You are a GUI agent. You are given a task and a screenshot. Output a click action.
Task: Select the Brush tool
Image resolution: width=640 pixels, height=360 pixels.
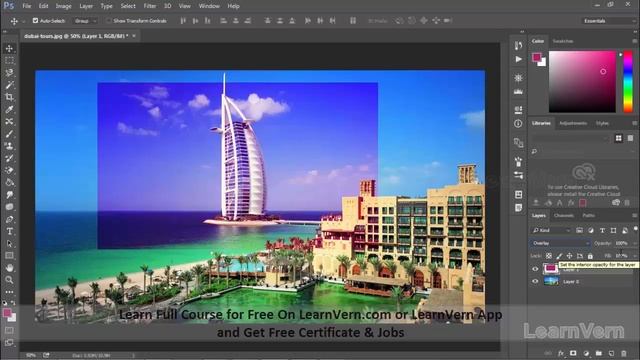(9, 134)
